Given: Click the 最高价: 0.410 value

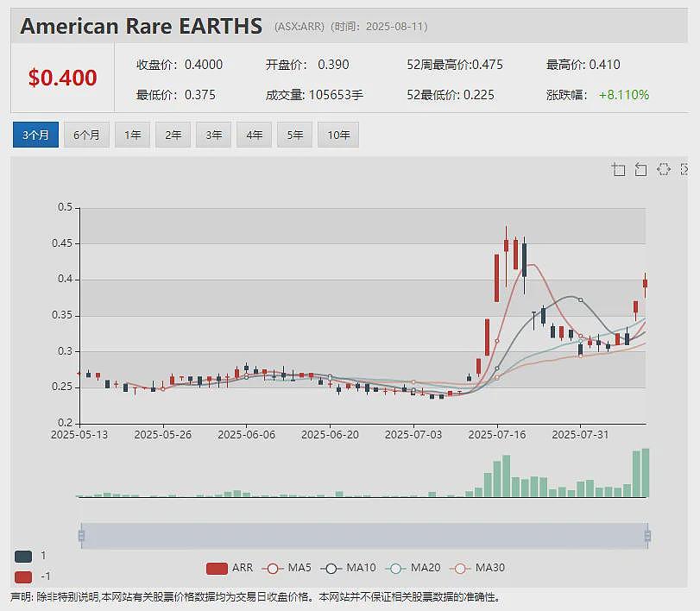Looking at the screenshot, I should [x=583, y=65].
